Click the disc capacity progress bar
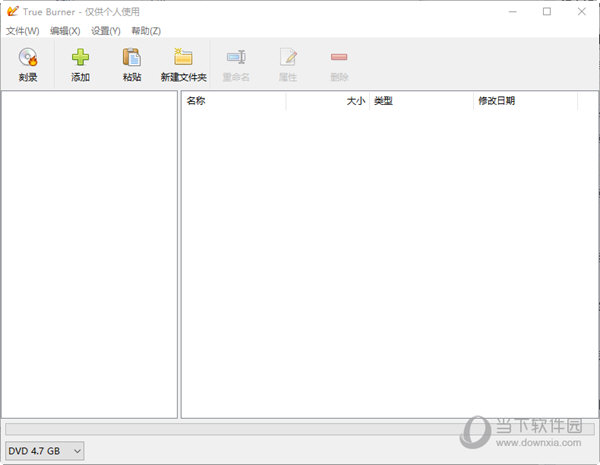 tap(300, 429)
